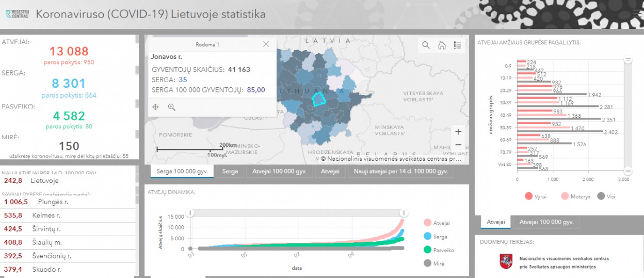Zoom out on the map
The width and height of the screenshot is (644, 278).
458,145
